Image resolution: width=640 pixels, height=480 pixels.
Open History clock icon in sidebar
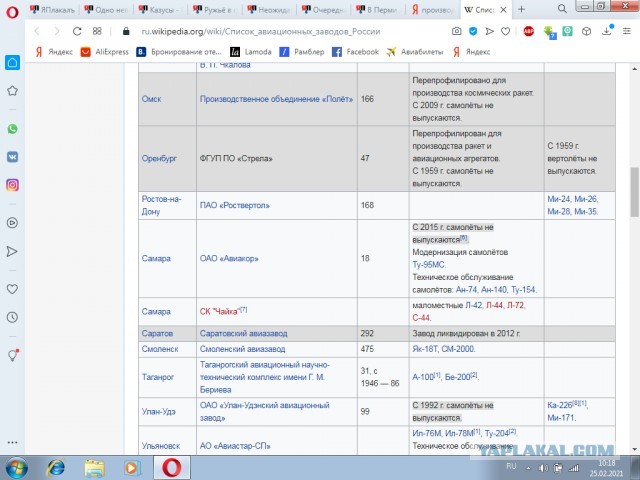point(12,317)
